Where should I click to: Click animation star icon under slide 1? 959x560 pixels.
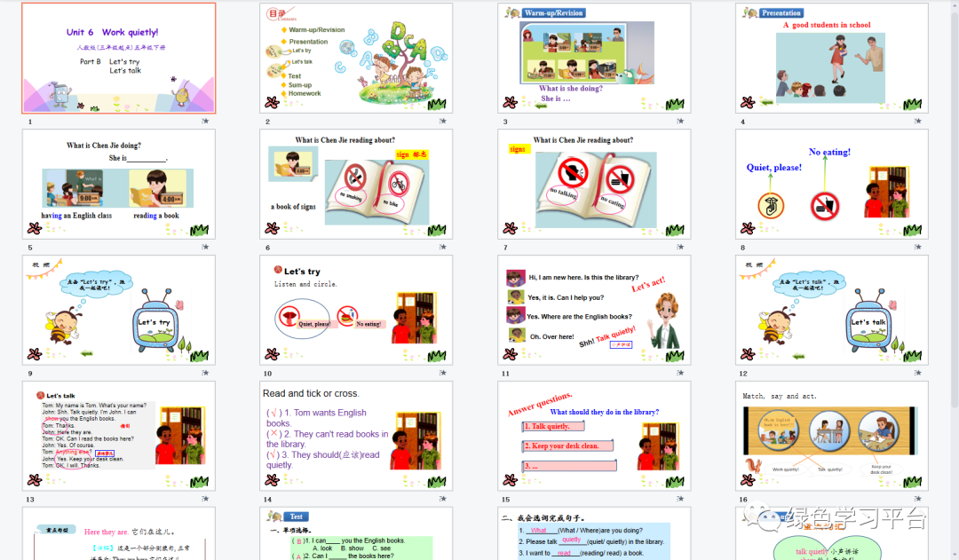[x=205, y=121]
